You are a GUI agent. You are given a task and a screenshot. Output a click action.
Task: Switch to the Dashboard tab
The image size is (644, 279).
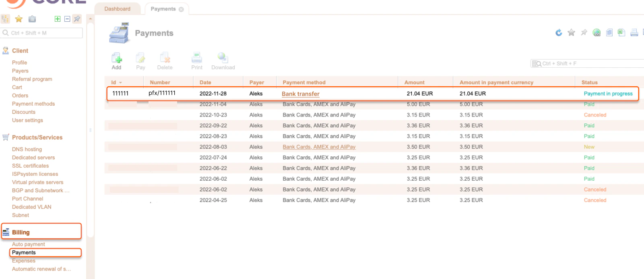pyautogui.click(x=118, y=9)
